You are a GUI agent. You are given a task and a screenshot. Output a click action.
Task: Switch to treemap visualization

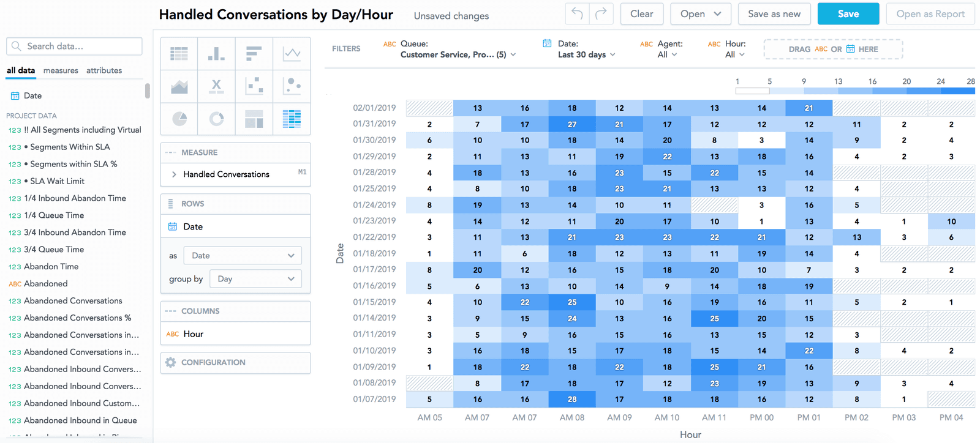254,119
